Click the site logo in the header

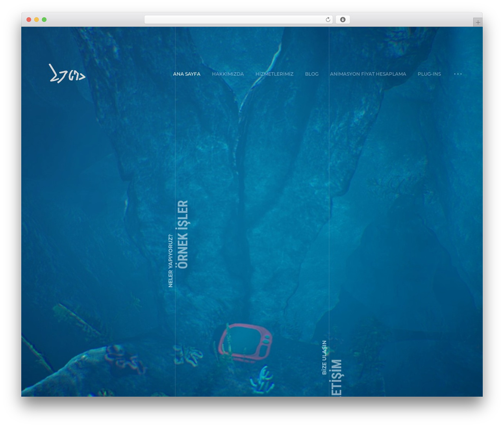point(67,74)
